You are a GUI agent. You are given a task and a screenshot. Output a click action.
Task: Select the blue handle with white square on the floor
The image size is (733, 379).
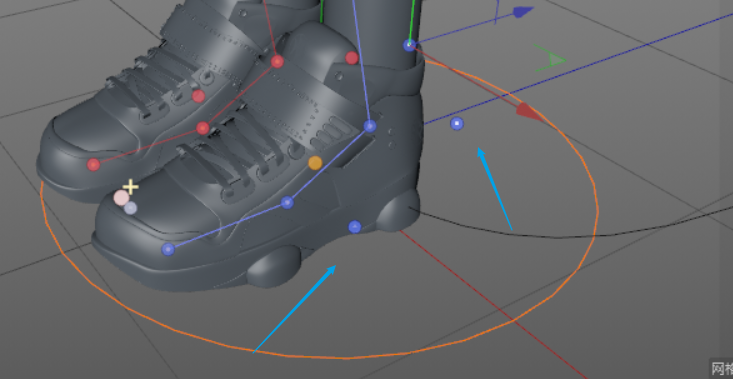[x=457, y=123]
